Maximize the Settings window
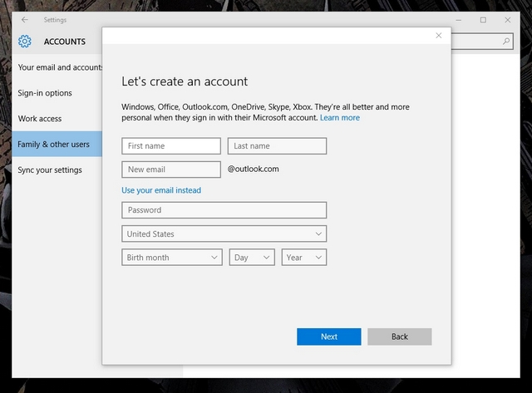This screenshot has height=393, width=532. point(483,20)
